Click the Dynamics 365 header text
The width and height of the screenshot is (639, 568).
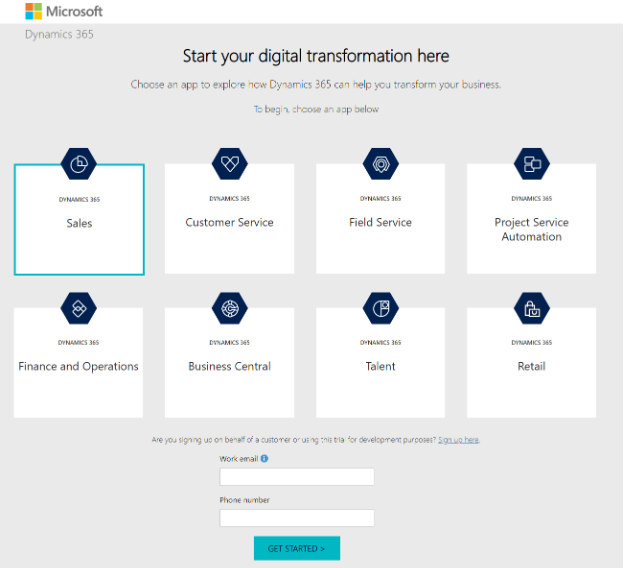(x=59, y=34)
